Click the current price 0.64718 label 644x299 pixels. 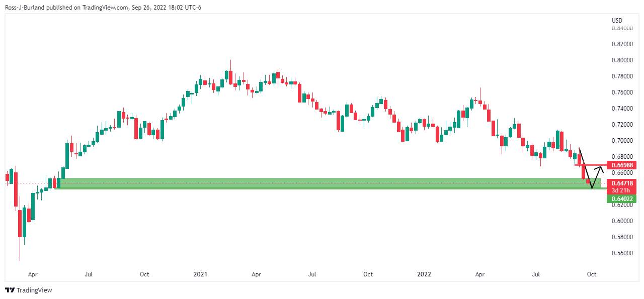(622, 183)
